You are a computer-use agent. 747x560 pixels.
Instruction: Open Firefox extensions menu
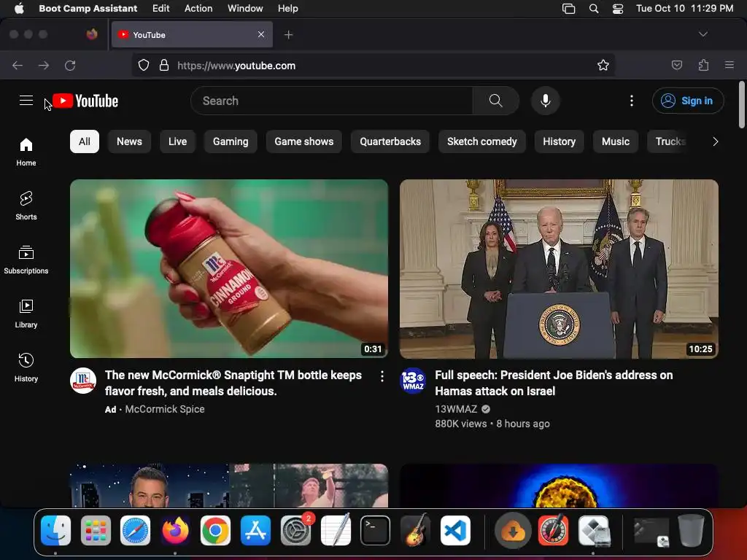click(703, 65)
